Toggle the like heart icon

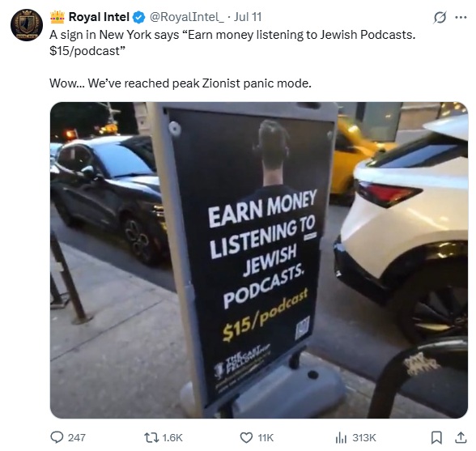pyautogui.click(x=246, y=437)
